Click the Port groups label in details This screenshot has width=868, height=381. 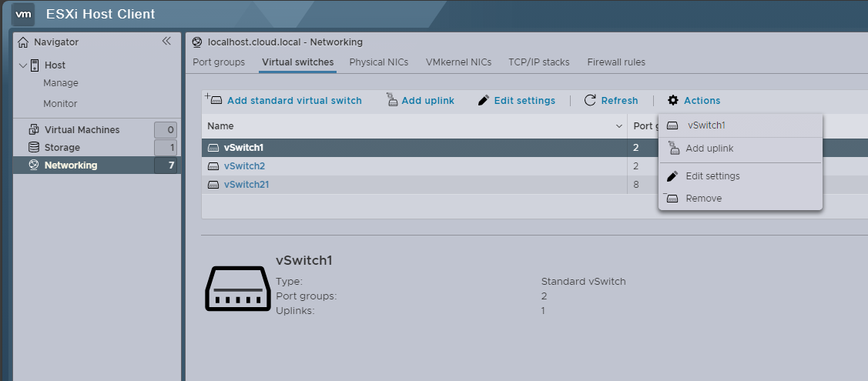pyautogui.click(x=306, y=296)
